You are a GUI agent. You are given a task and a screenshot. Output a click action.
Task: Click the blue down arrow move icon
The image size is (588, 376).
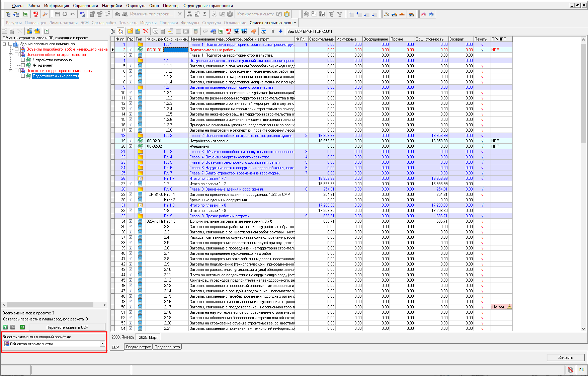pyautogui.click(x=281, y=31)
